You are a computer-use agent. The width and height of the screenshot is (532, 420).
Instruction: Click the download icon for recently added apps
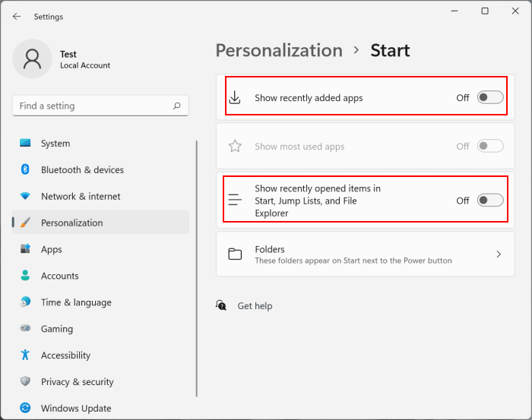pyautogui.click(x=235, y=98)
